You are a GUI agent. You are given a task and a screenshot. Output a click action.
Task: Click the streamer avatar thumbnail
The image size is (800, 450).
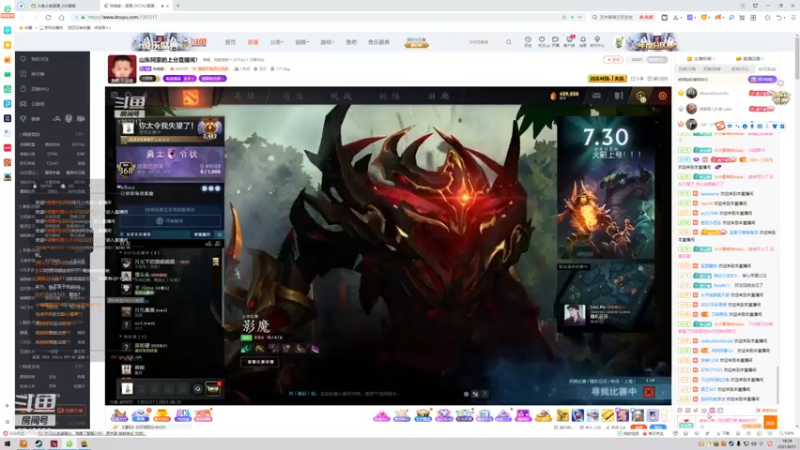click(122, 69)
